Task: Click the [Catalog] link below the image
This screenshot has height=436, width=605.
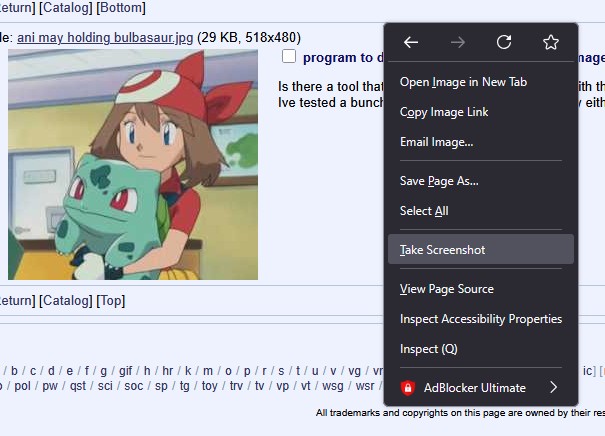Action: point(66,301)
